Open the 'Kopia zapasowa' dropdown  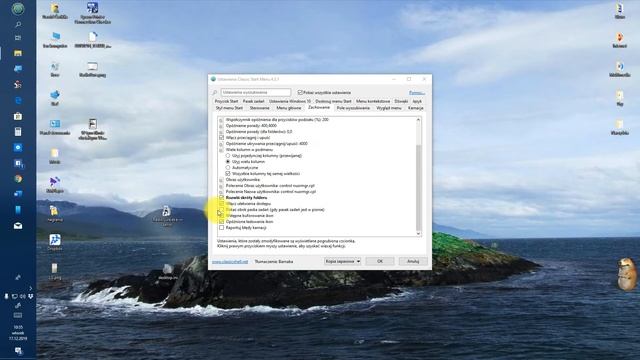click(x=342, y=261)
